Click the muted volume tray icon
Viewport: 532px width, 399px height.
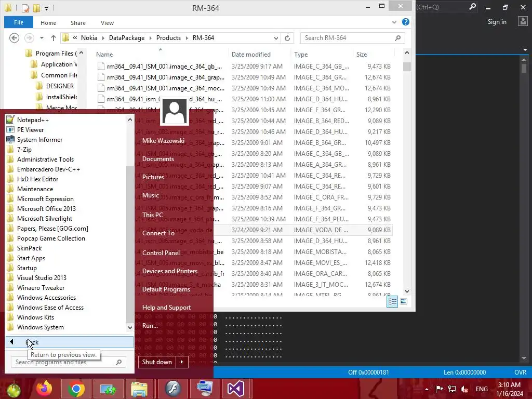(464, 389)
